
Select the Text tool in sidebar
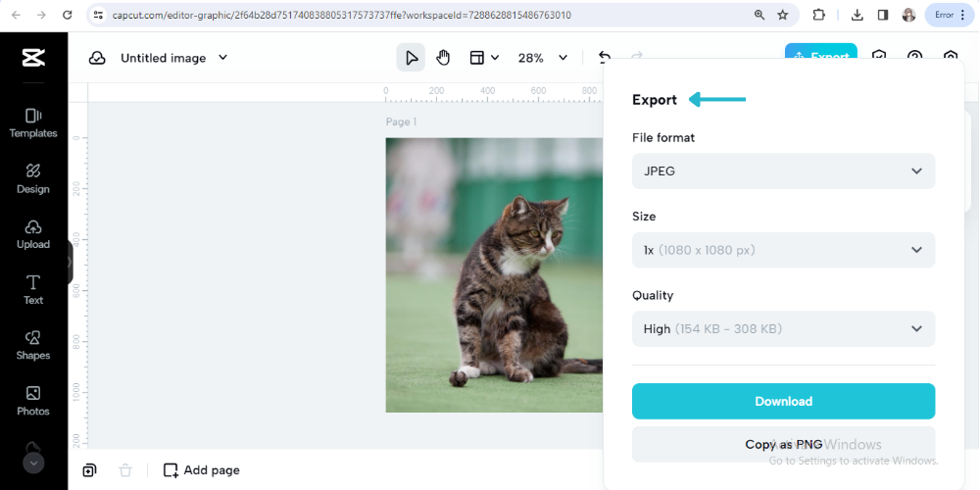point(33,290)
